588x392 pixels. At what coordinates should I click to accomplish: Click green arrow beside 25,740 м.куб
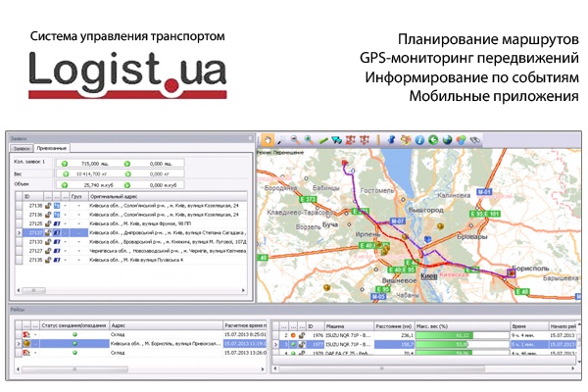click(65, 185)
